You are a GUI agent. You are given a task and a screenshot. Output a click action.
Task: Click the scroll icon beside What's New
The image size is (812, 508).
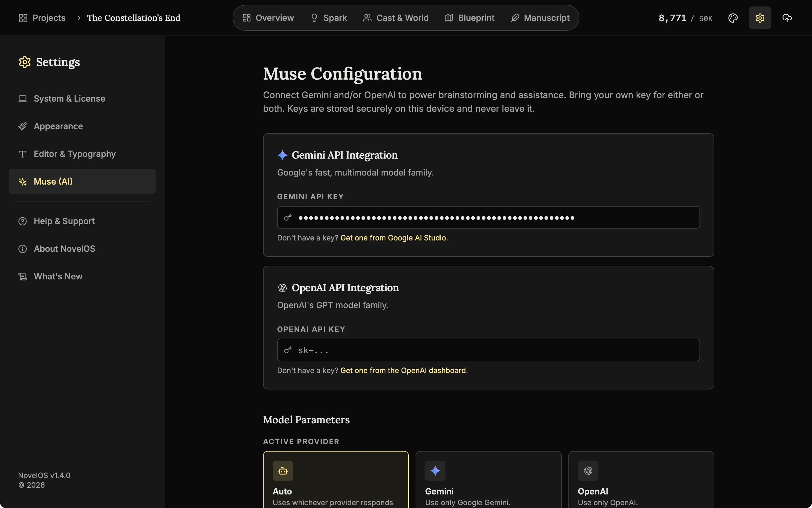pyautogui.click(x=23, y=277)
